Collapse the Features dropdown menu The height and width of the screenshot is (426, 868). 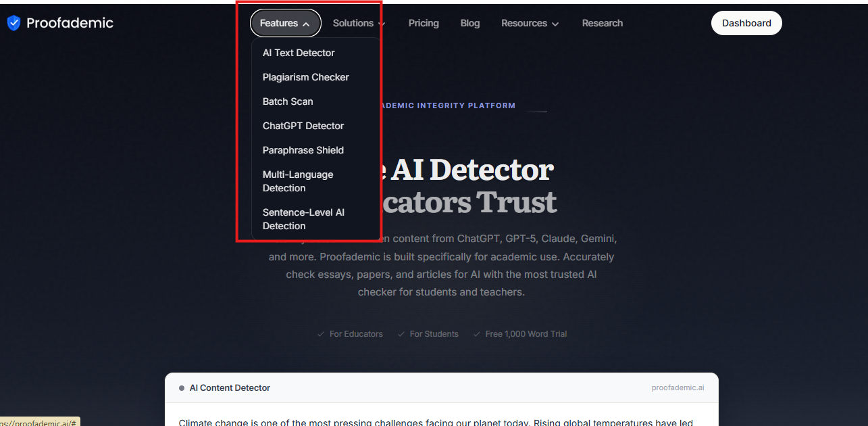coord(286,23)
